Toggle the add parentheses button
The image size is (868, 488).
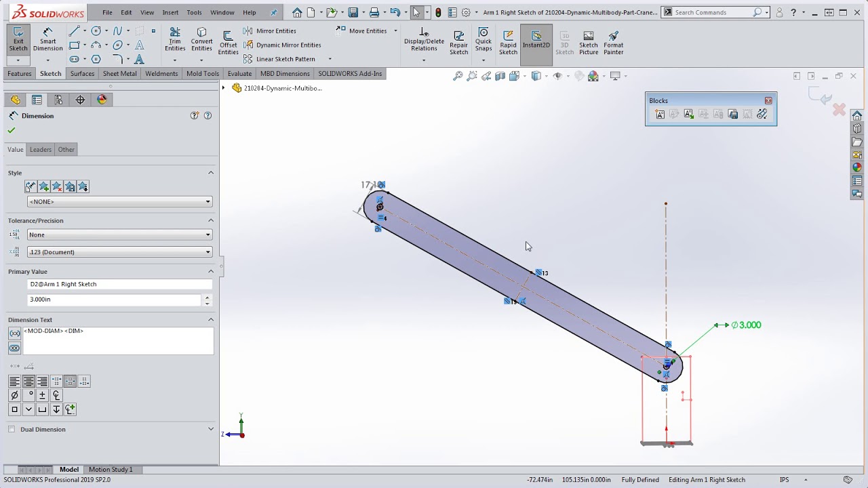[x=14, y=333]
